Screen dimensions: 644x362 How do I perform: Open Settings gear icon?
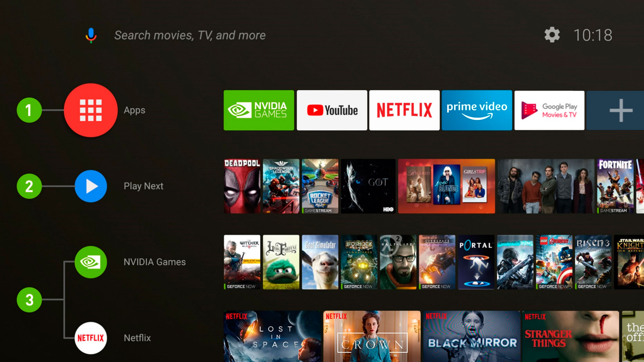(553, 35)
